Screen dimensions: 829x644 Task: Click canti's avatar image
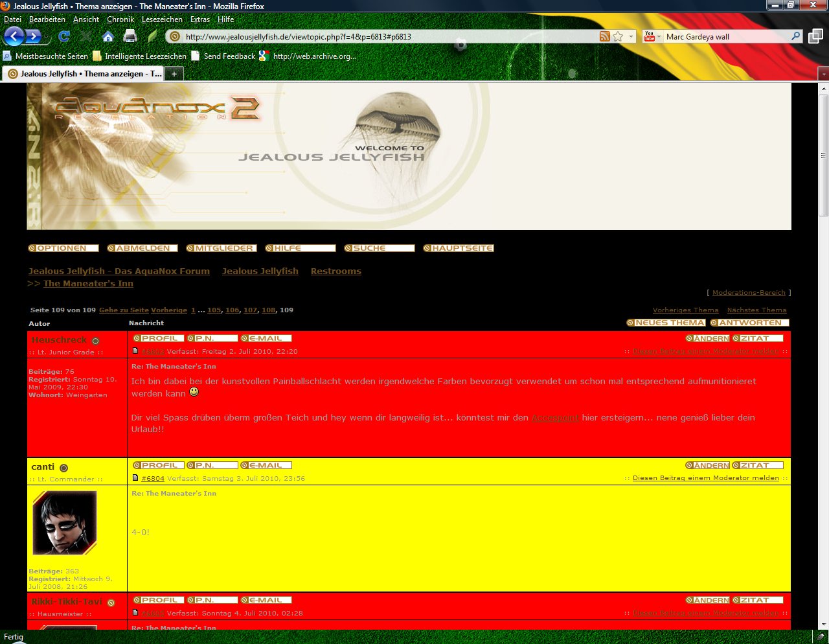[x=64, y=523]
